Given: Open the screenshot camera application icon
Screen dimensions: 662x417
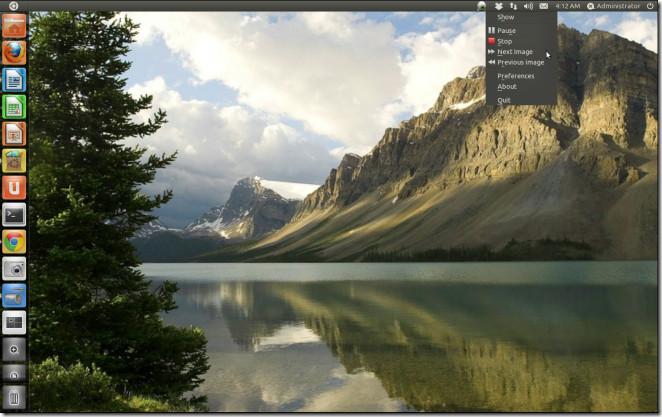Looking at the screenshot, I should coord(14,269).
